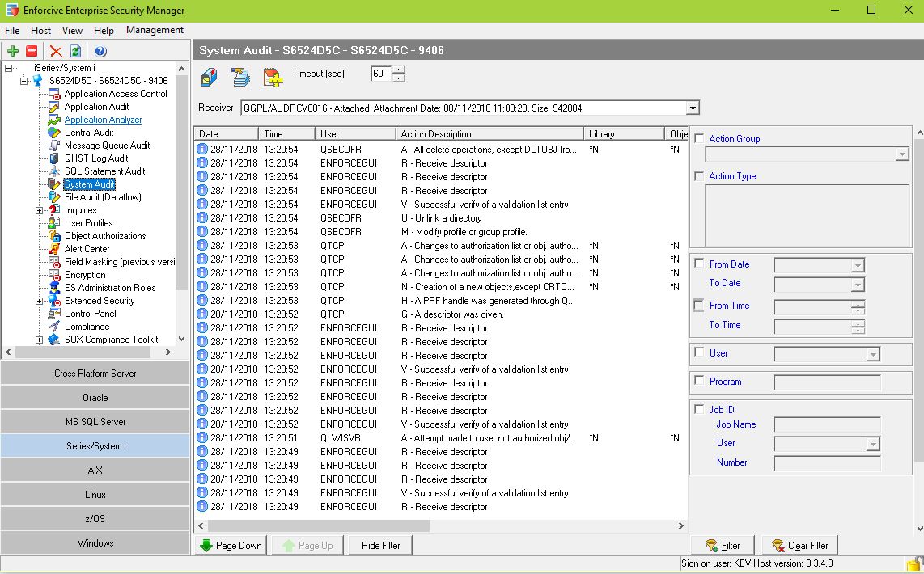Open Alert Center in the tree
Screen dimensions: 924x574
tap(87, 249)
